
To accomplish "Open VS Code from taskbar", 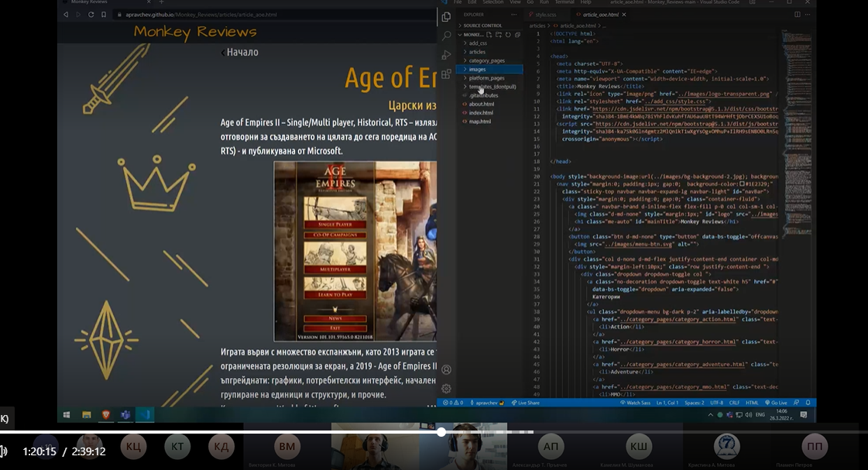I will tap(145, 415).
